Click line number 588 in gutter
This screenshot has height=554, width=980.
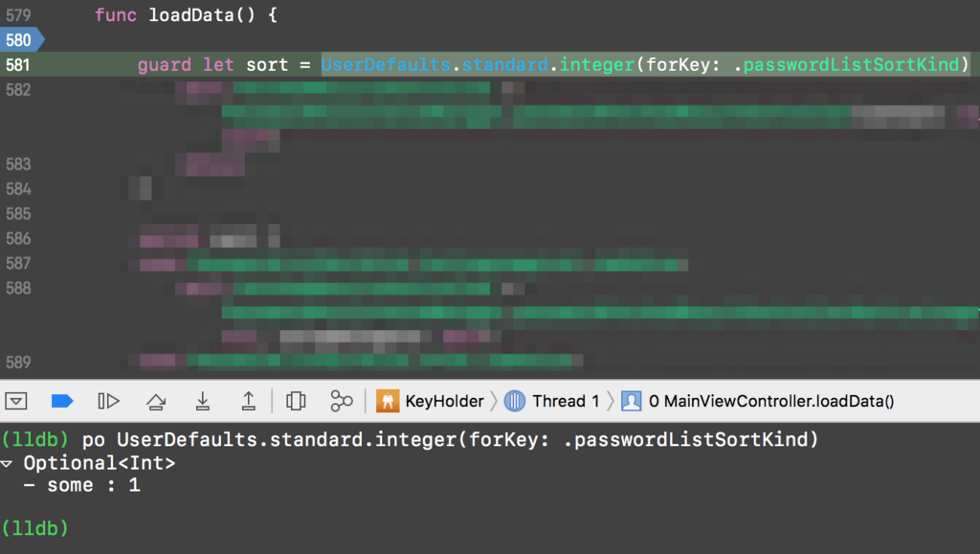tap(18, 288)
